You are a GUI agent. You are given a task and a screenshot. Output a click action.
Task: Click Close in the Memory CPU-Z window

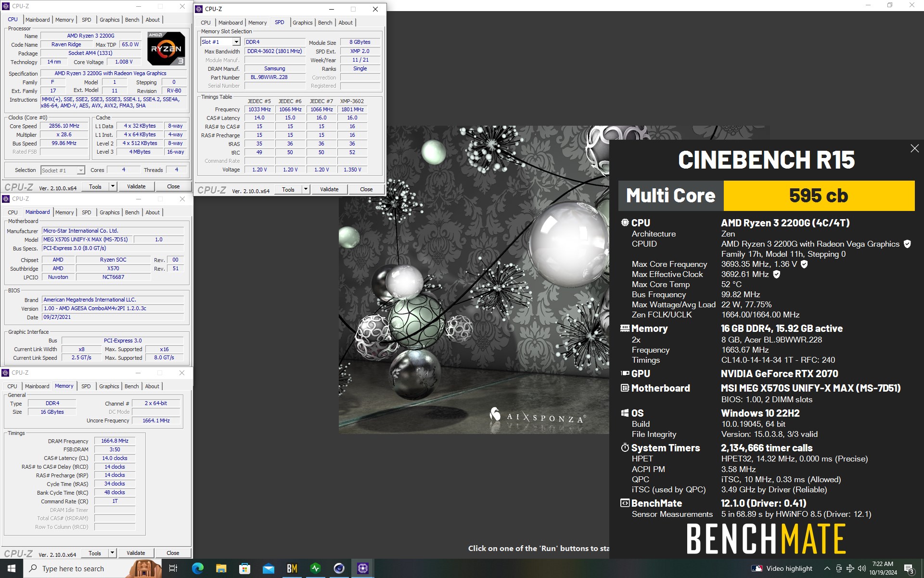(173, 553)
